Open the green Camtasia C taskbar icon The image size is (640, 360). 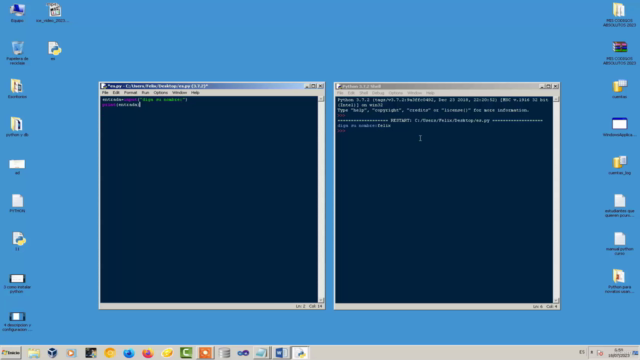tap(186, 353)
